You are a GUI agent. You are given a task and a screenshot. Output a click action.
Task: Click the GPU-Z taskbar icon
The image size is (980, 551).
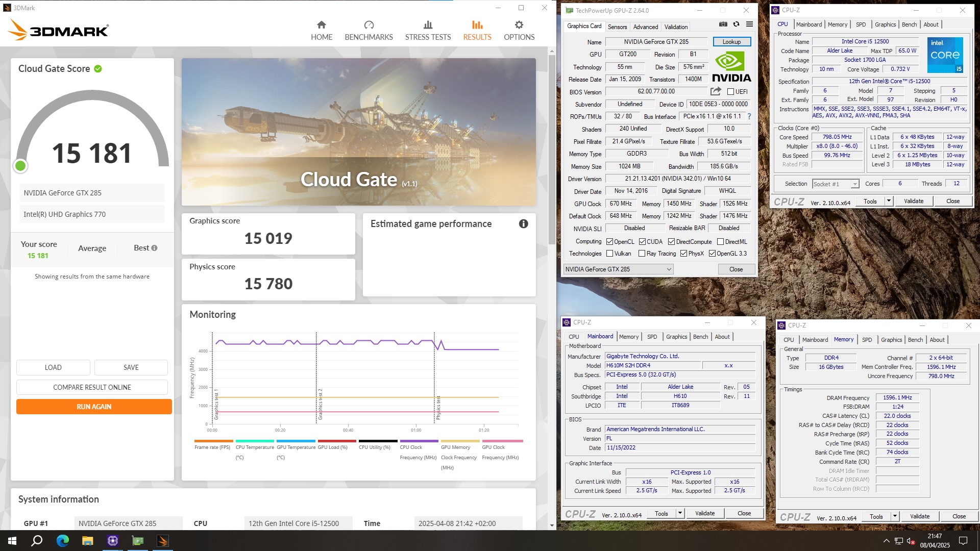coord(138,541)
